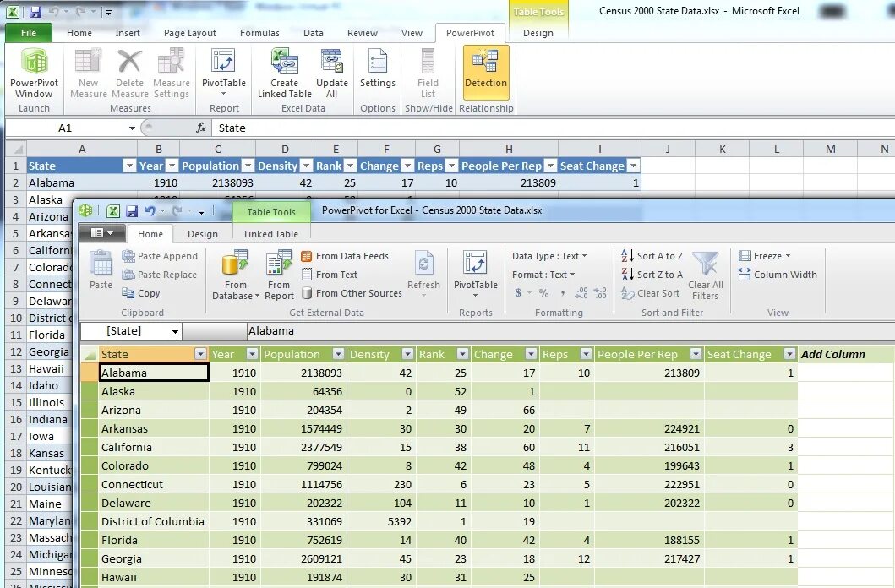This screenshot has width=895, height=588.
Task: Switch to the Design tab in PowerPivot window
Action: (x=203, y=234)
